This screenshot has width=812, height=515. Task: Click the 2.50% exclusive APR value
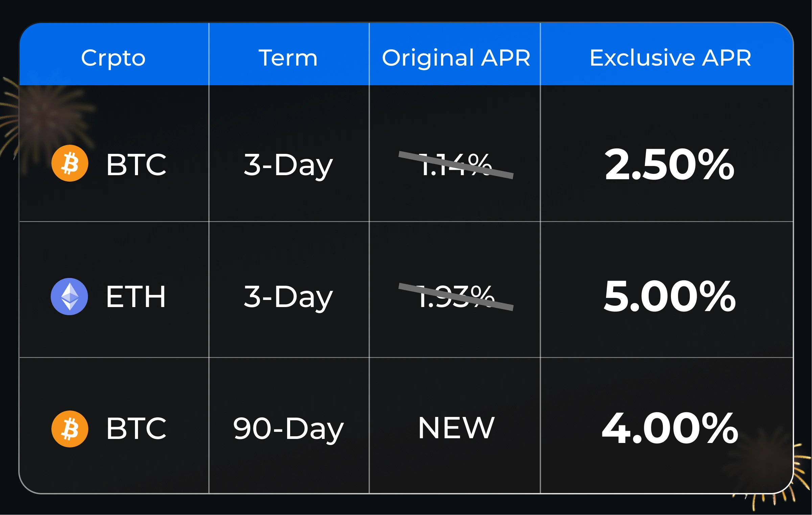[670, 165]
